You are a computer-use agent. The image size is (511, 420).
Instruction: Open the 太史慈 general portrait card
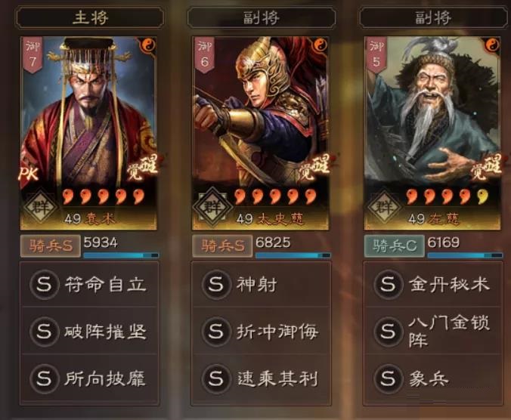coord(260,134)
